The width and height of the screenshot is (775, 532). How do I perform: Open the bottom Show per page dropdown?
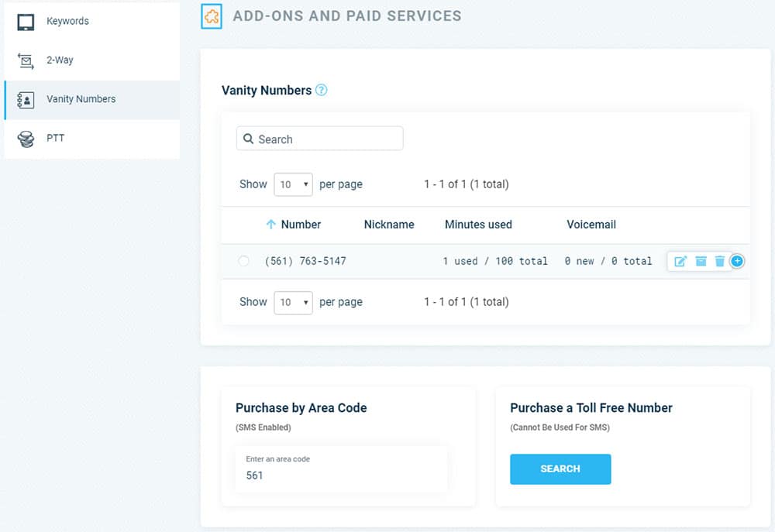coord(293,302)
